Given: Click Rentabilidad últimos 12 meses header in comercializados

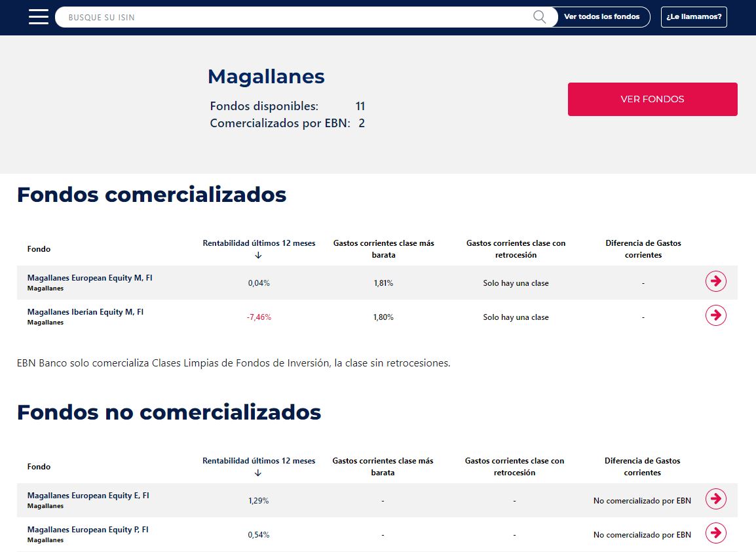Looking at the screenshot, I should click(259, 243).
